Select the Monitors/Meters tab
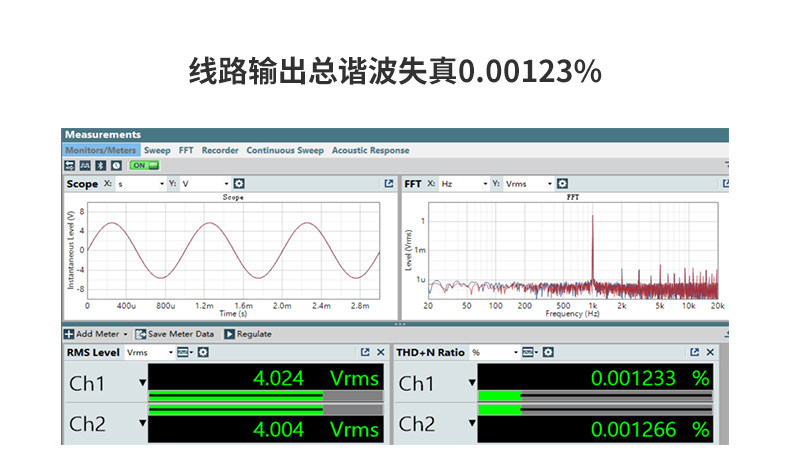 (x=101, y=150)
